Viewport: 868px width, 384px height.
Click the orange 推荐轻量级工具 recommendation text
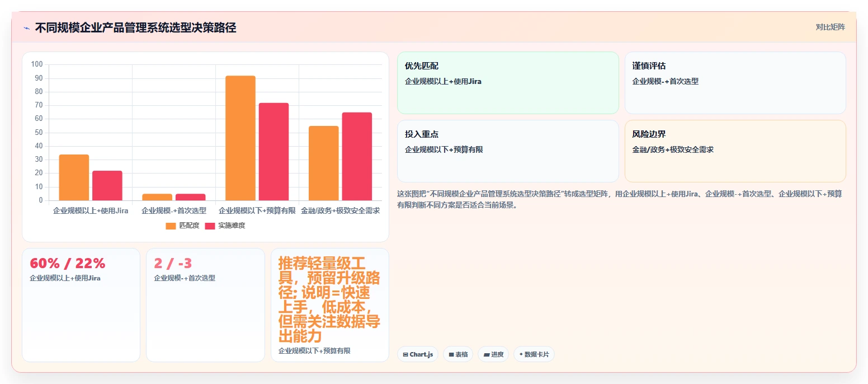coord(329,299)
